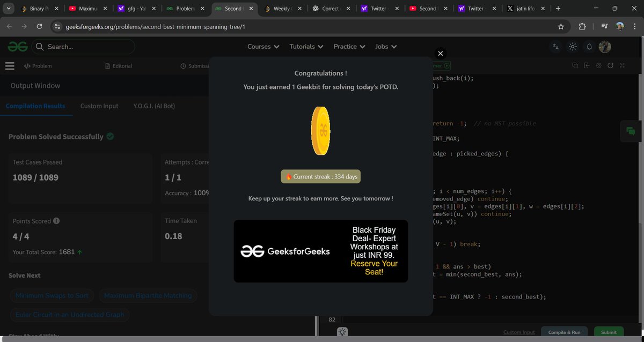
Task: Submit the solution with the Submit button
Action: [x=609, y=332]
